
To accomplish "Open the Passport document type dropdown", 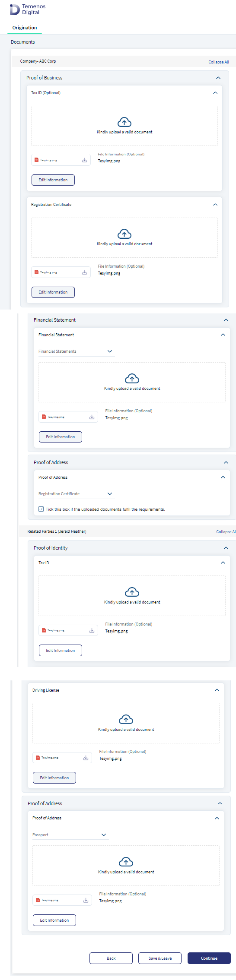I will point(70,835).
